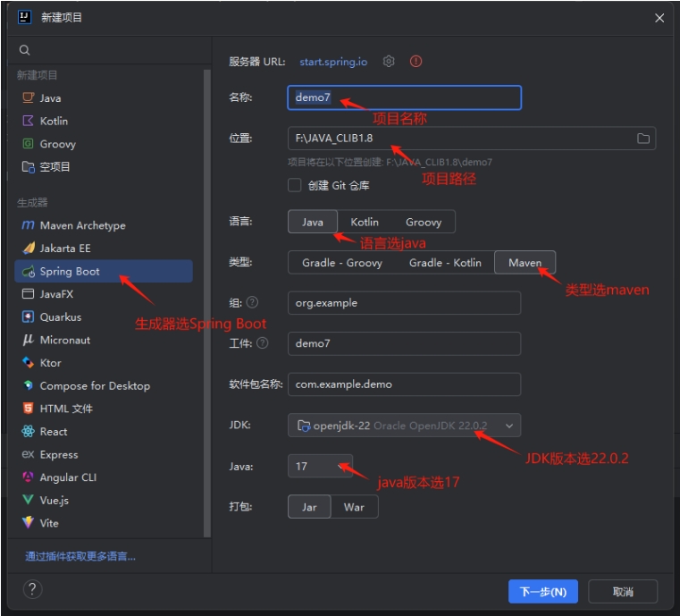Choose Vue.js generator

(x=104, y=500)
